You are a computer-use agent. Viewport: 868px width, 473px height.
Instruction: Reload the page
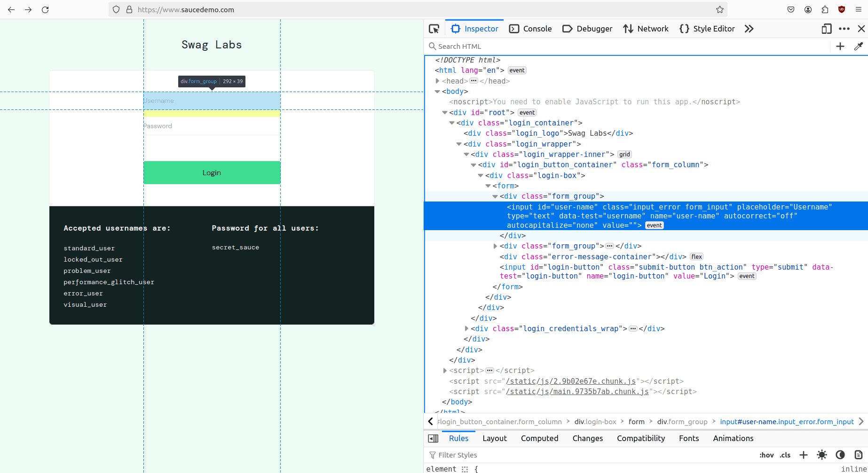45,9
